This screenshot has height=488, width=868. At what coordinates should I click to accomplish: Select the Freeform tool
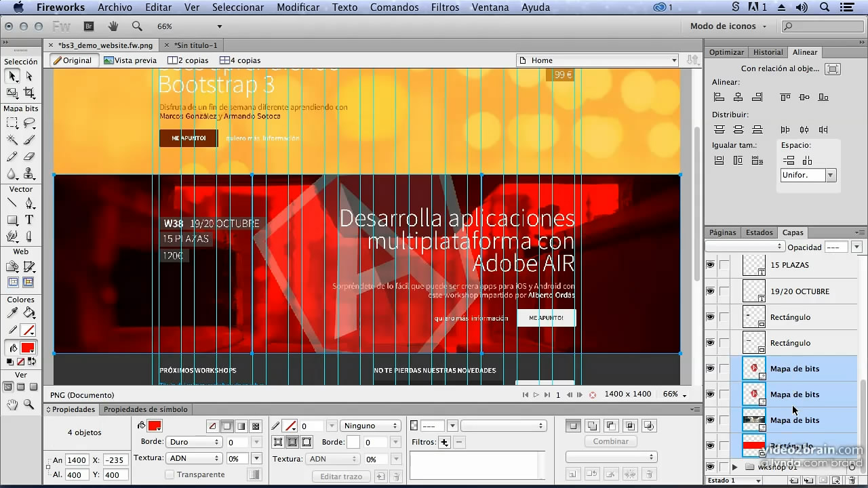tap(13, 237)
